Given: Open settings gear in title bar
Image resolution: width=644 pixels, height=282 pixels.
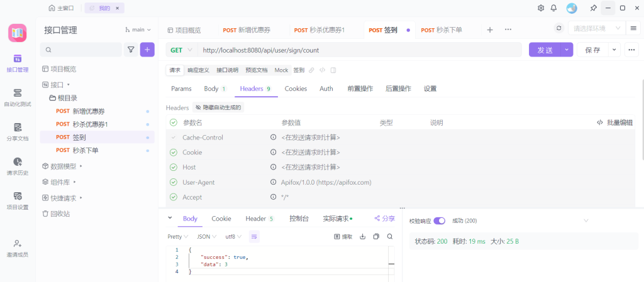Looking at the screenshot, I should [x=541, y=8].
